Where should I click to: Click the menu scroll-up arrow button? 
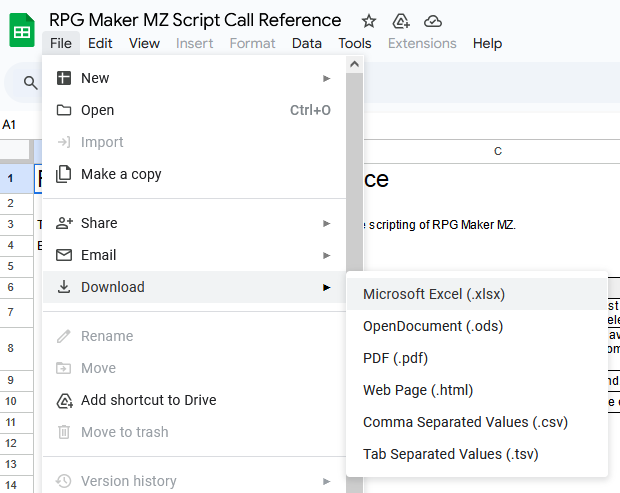pyautogui.click(x=355, y=64)
